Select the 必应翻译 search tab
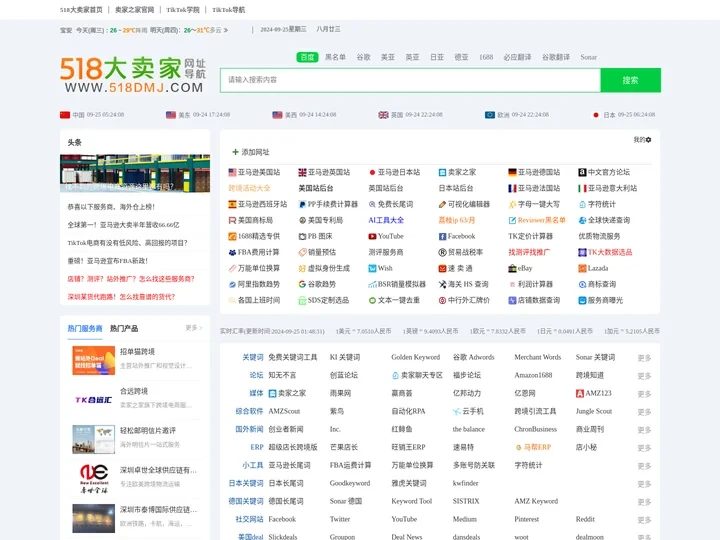This screenshot has width=720, height=540. tap(517, 57)
